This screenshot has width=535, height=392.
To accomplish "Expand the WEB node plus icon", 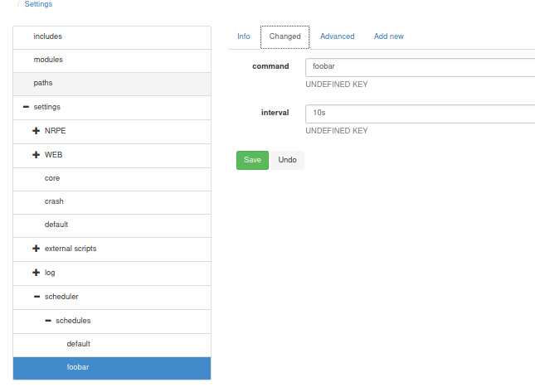I will click(36, 155).
